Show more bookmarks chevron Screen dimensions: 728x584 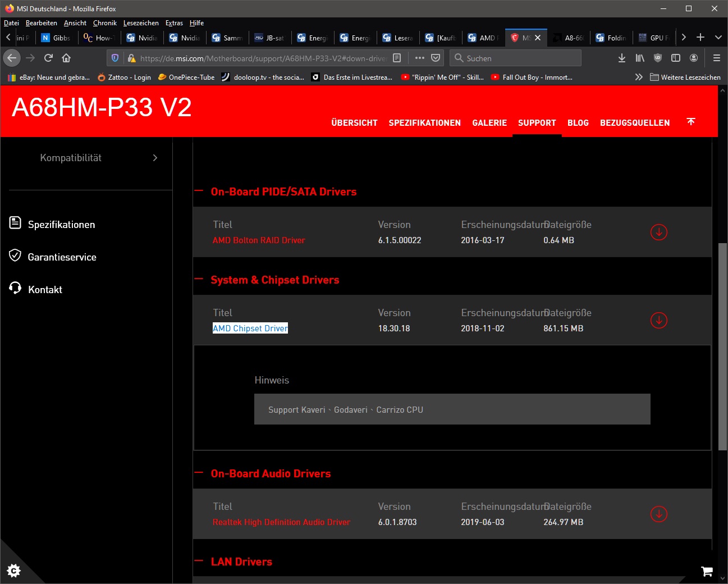[639, 77]
